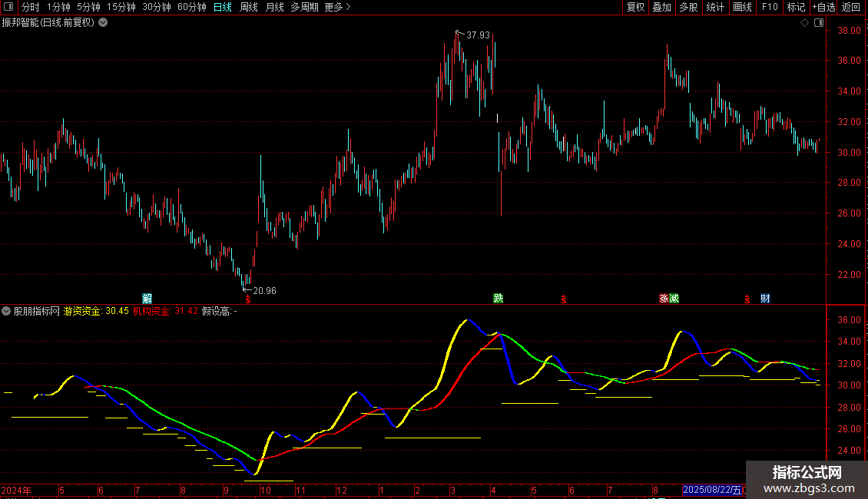Open 多股 multi-stock view
The width and height of the screenshot is (868, 499).
[x=688, y=7]
